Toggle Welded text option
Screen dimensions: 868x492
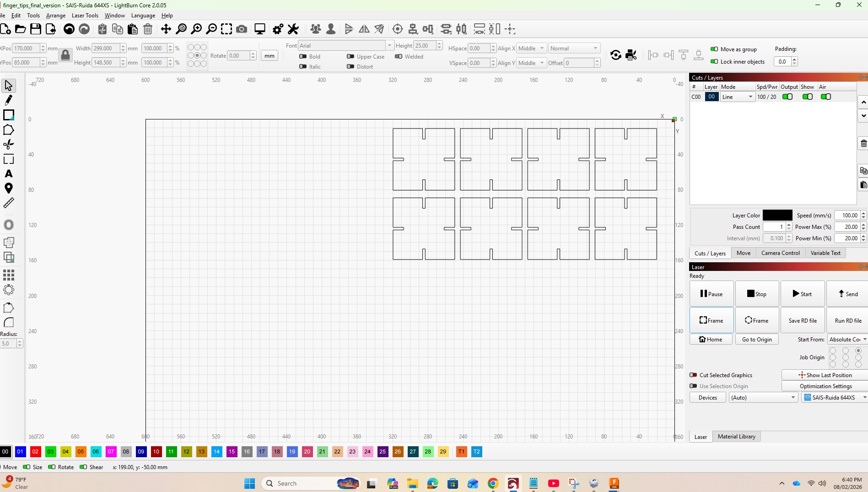click(399, 56)
